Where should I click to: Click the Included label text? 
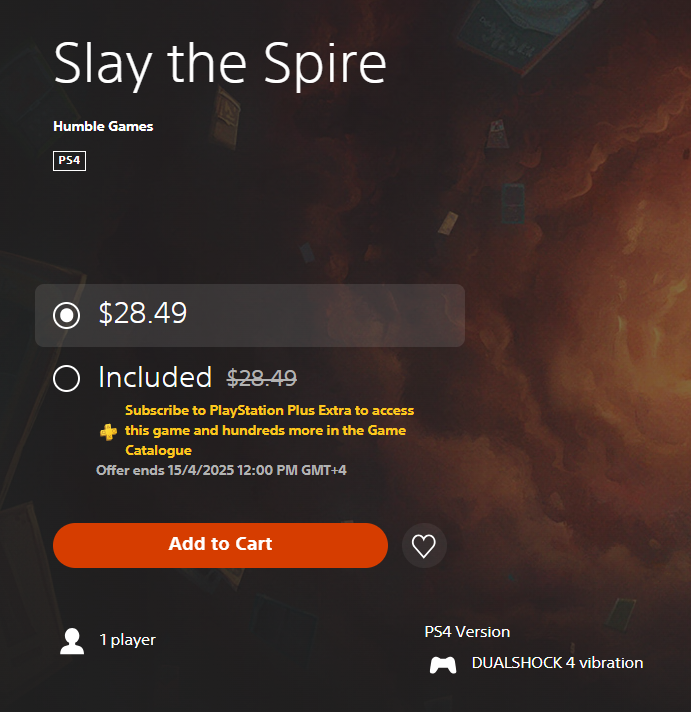point(155,377)
